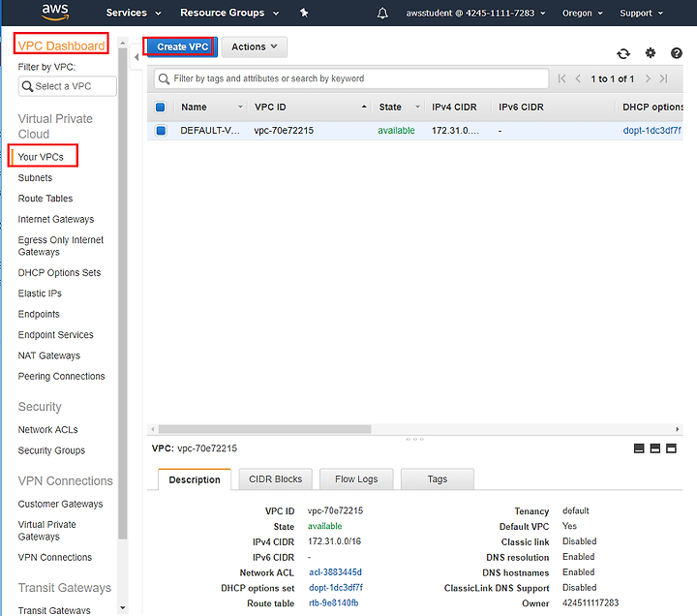Open the Actions dropdown button
The image size is (697, 616).
pos(255,47)
